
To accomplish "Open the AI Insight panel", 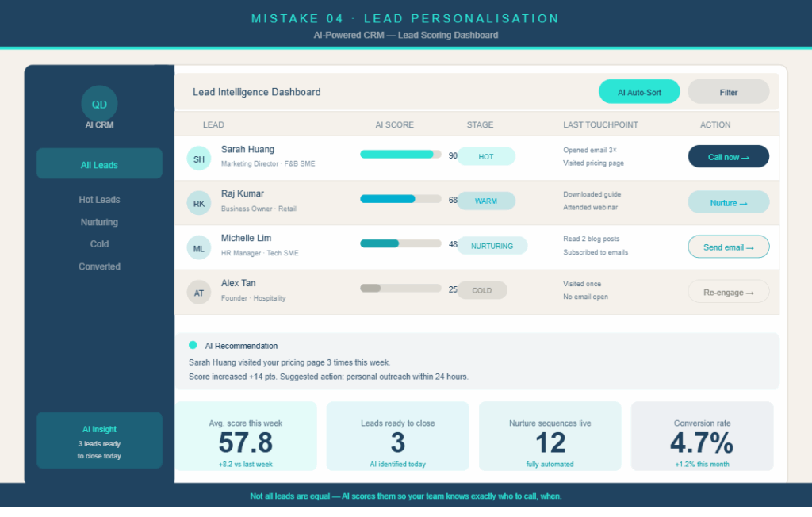I will [99, 441].
